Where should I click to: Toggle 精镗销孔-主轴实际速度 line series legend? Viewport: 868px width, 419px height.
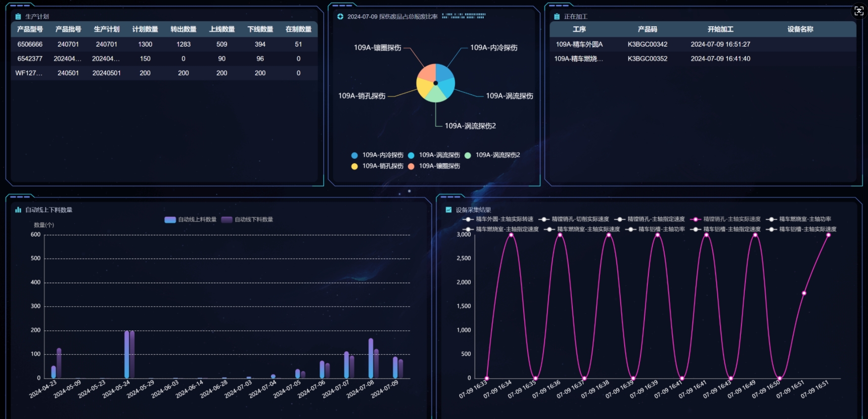coord(726,219)
